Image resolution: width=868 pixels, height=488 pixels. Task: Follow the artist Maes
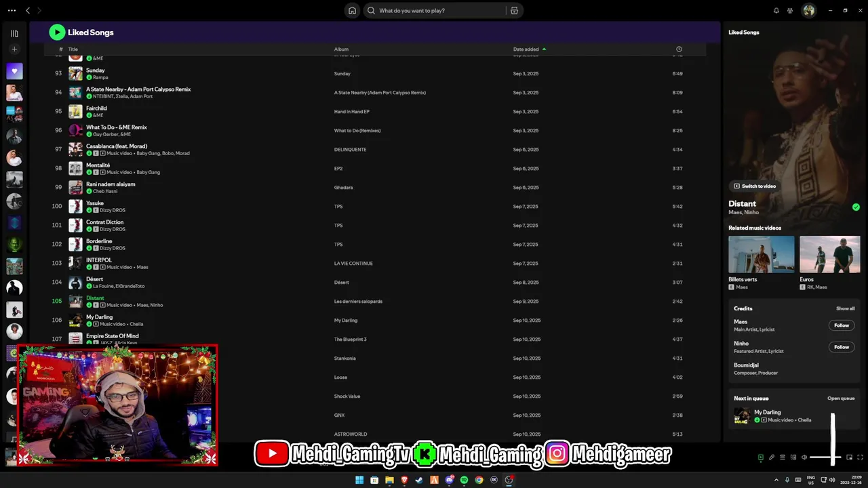842,325
